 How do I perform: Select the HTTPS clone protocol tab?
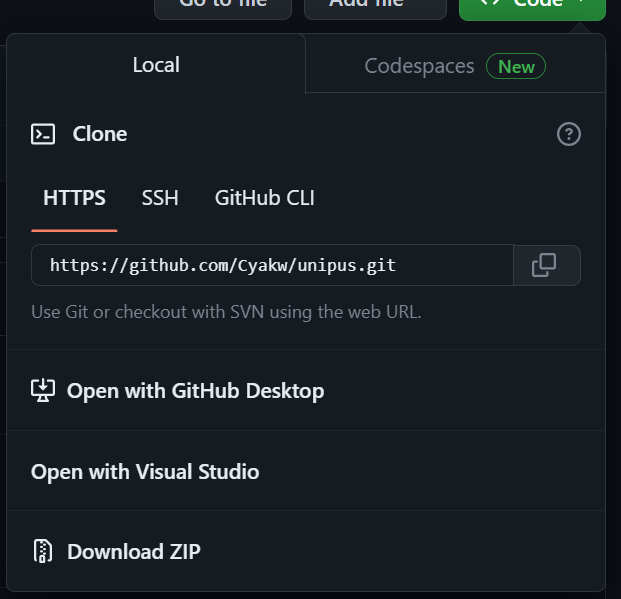(74, 198)
